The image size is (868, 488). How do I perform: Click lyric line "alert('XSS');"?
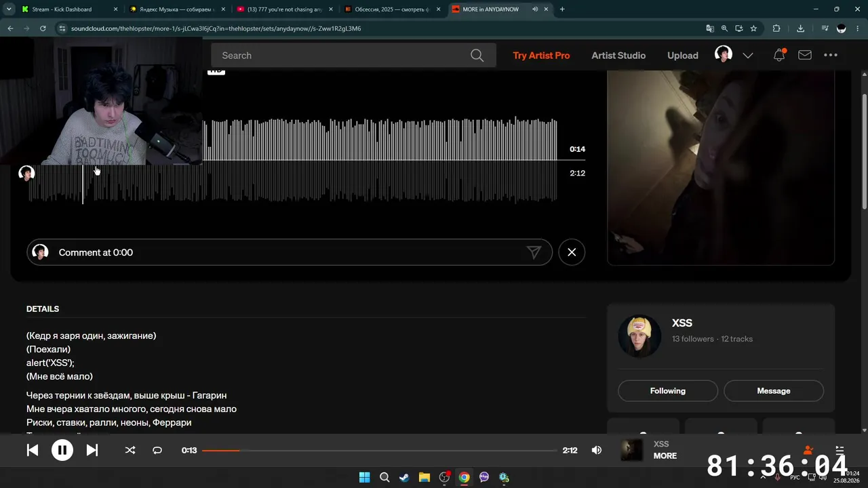tap(50, 363)
